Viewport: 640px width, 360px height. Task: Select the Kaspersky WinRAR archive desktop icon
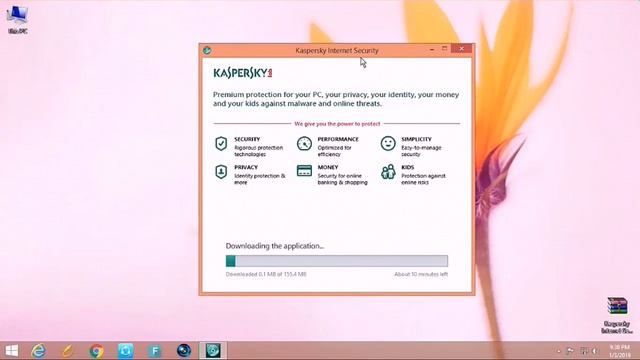pos(617,315)
